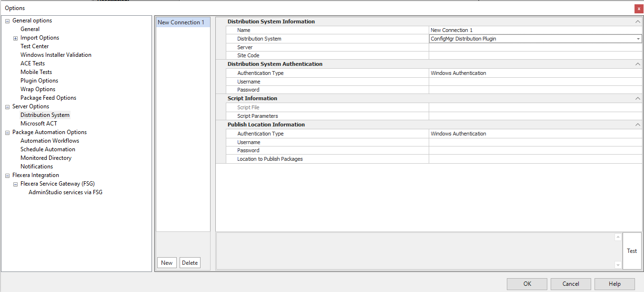Select Automation Workflows in the tree
This screenshot has width=644, height=292.
pos(50,141)
